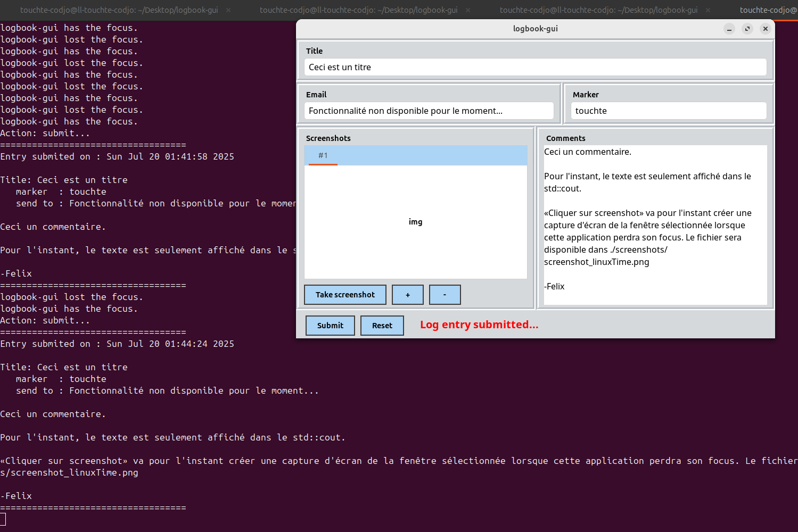Click the Title label
The width and height of the screenshot is (798, 532).
coord(314,51)
